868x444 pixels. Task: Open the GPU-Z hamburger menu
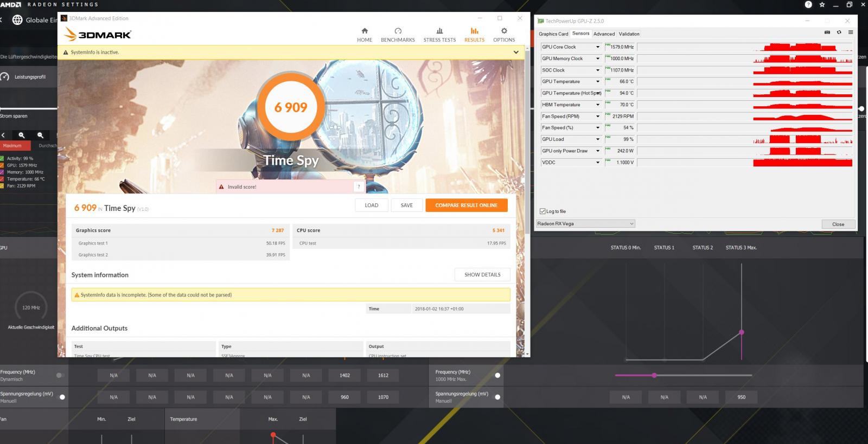click(850, 33)
